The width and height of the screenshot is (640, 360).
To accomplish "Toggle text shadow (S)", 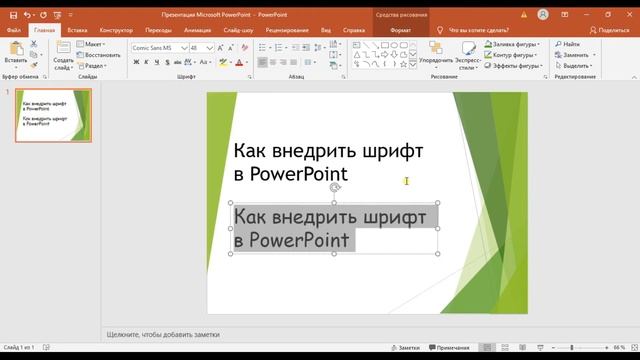I will click(x=167, y=62).
